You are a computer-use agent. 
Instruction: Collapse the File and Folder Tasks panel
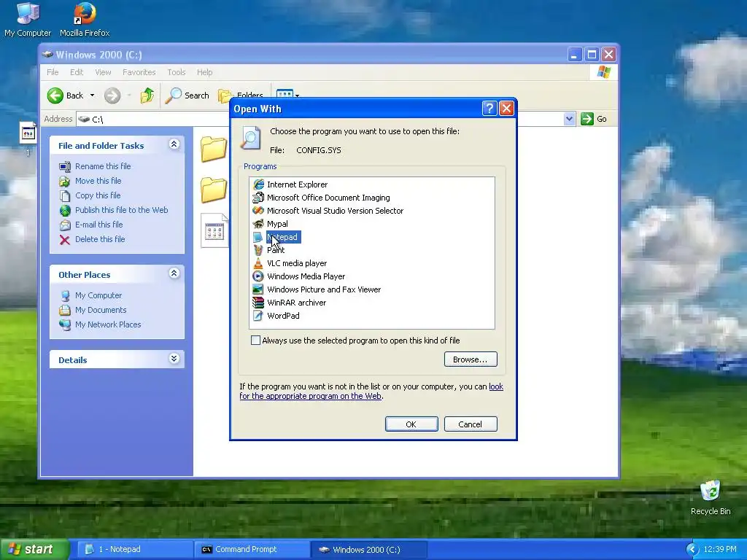174,144
